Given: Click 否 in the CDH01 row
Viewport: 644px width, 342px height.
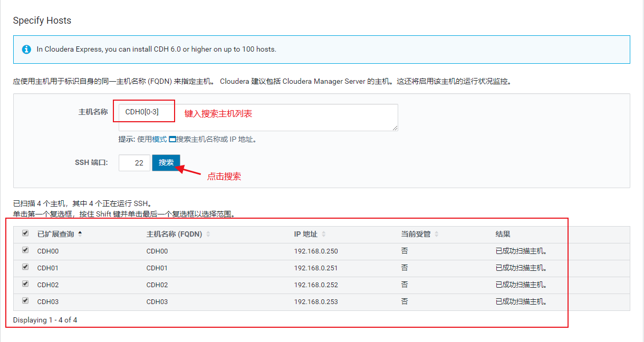Looking at the screenshot, I should [405, 268].
